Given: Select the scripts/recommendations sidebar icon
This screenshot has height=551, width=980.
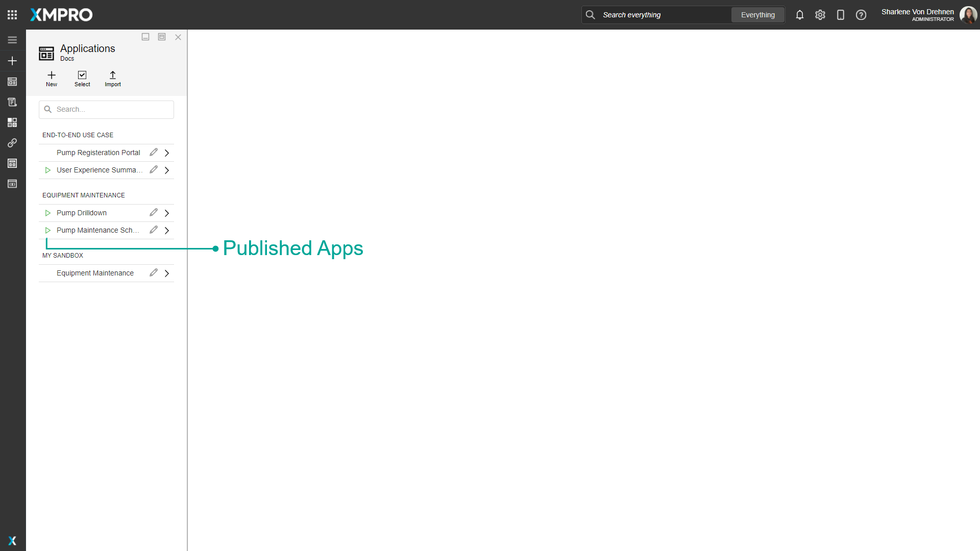Looking at the screenshot, I should click(12, 102).
